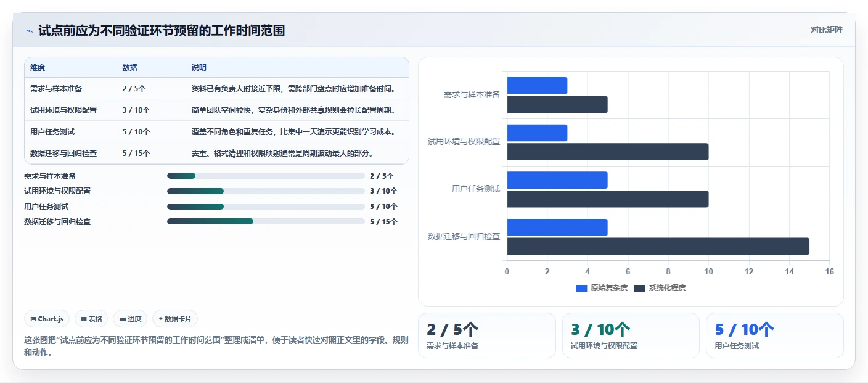
Task: Click the dark bar for 需求与样本准备
Action: point(557,105)
